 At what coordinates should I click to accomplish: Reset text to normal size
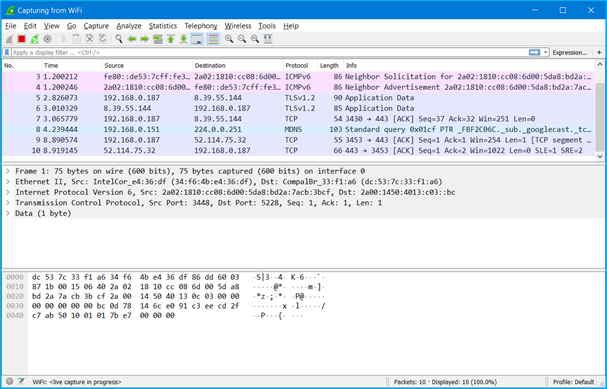255,39
